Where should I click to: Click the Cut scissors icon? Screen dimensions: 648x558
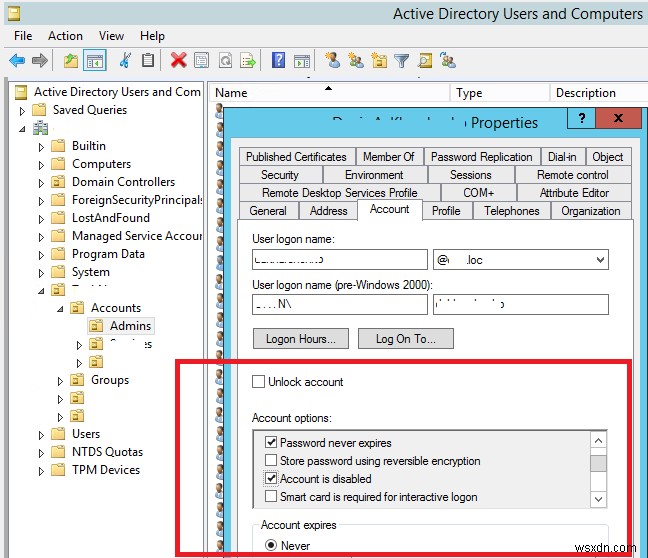(125, 61)
